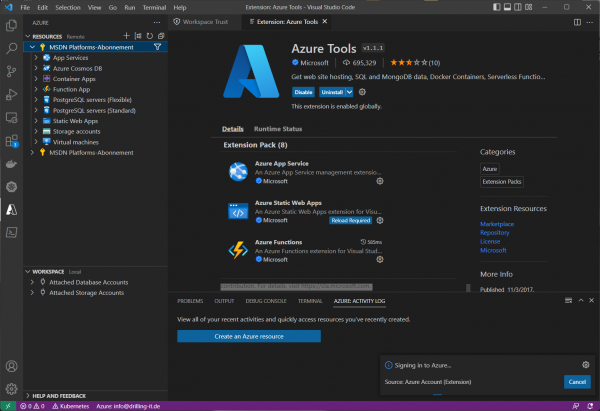
Task: Expand the App Services node
Action: click(x=36, y=57)
